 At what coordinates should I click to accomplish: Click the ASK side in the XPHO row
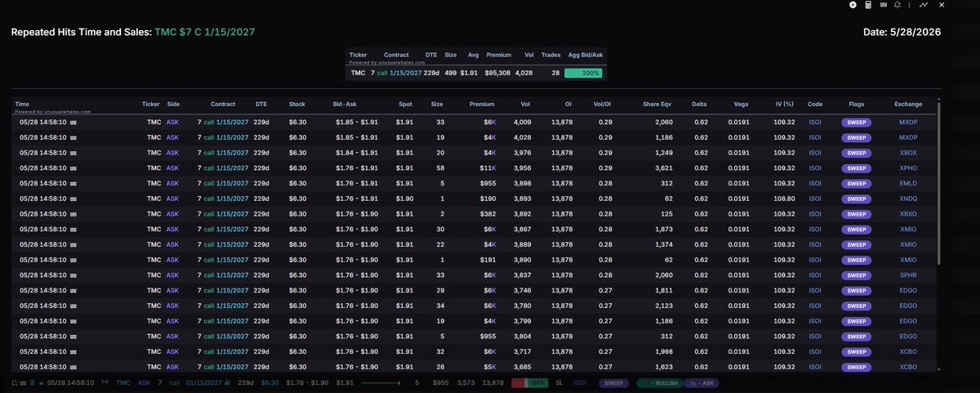tap(172, 167)
